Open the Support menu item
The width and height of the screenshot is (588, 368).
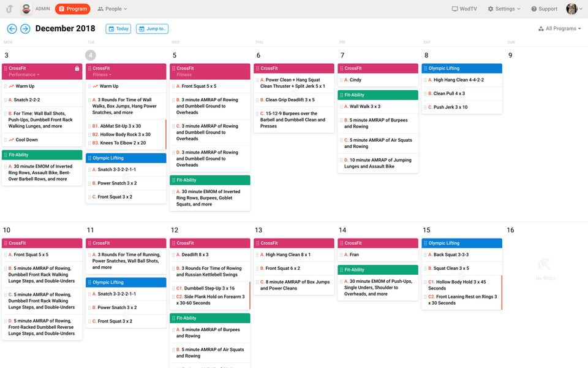pyautogui.click(x=544, y=9)
